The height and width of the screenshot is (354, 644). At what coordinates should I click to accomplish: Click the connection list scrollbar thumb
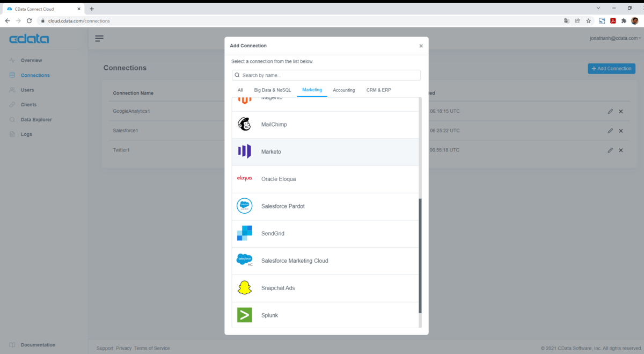420,256
